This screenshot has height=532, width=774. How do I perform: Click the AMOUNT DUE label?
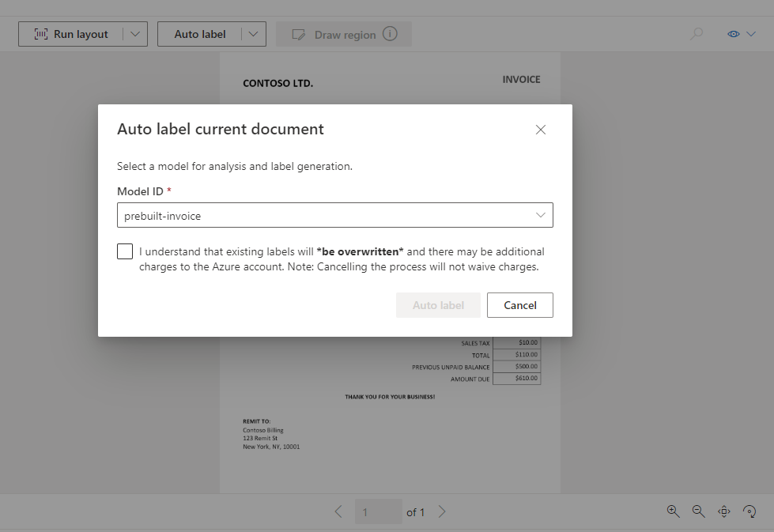click(470, 379)
